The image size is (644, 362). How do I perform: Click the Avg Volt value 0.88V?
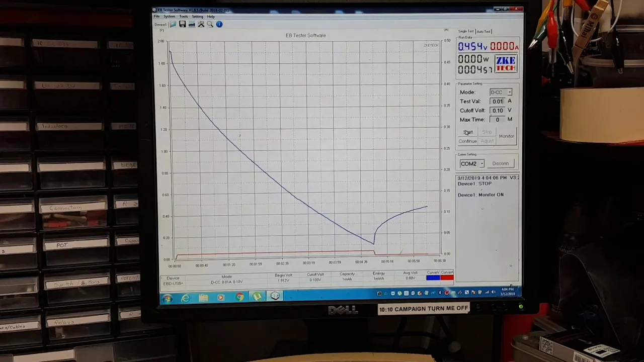coord(410,278)
